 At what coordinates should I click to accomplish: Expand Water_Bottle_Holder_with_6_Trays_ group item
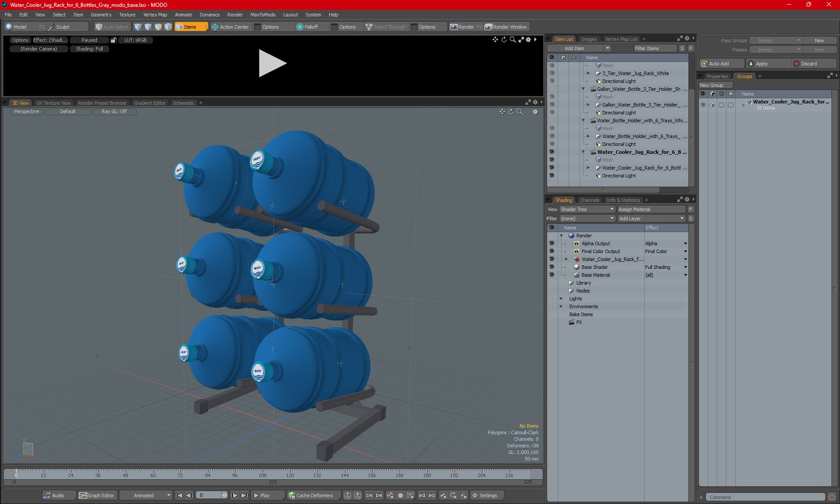tap(588, 136)
